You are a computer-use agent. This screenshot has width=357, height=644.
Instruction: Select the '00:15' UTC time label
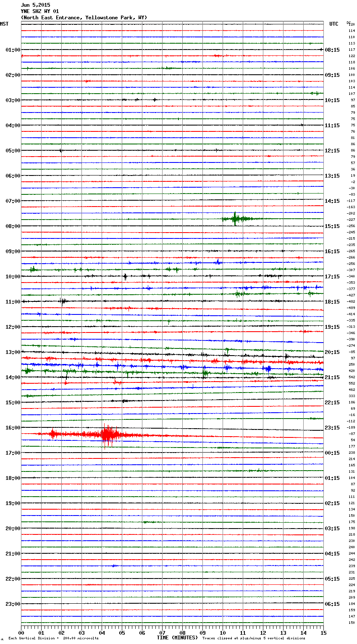pos(332,453)
